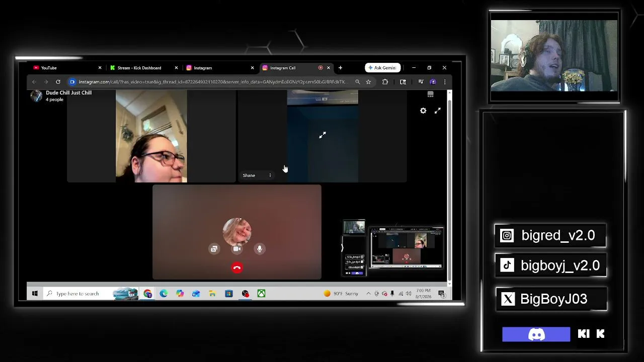The width and height of the screenshot is (644, 362).
Task: Enter fullscreen mode for the call
Action: pyautogui.click(x=438, y=111)
